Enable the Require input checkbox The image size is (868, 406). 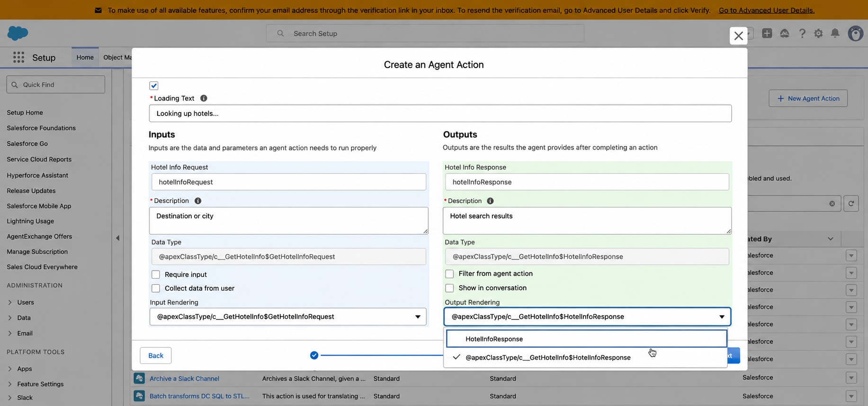pos(156,274)
